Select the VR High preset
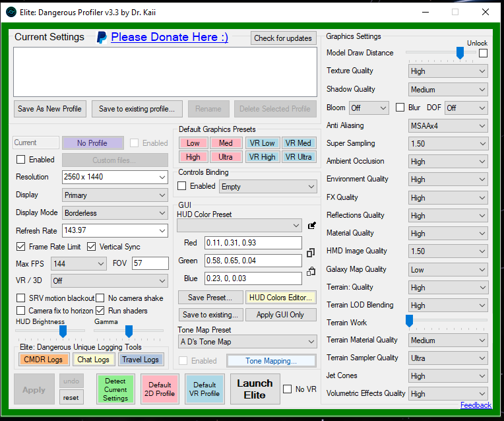This screenshot has height=421, width=504. tap(263, 157)
